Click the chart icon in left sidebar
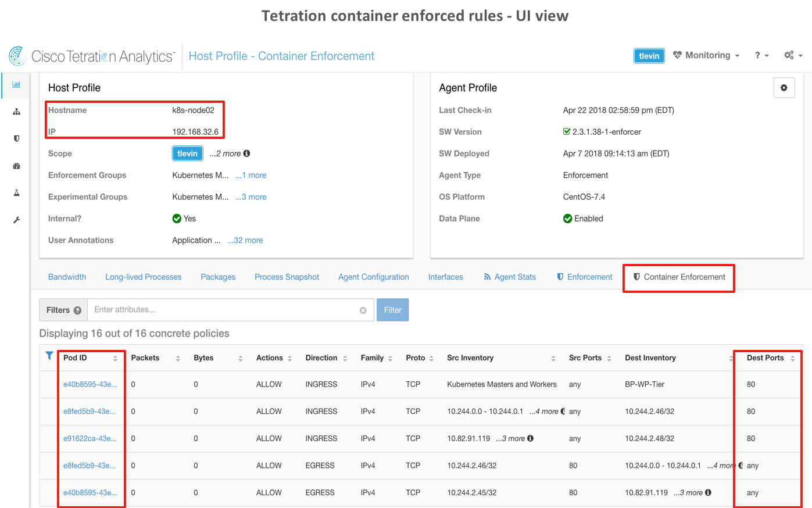Screen dimensions: 812x508 tap(16, 84)
